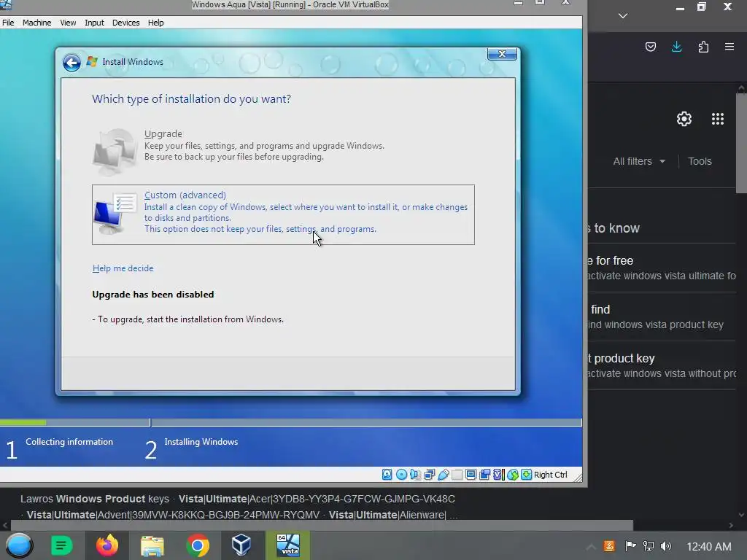
Task: Click the virtualization CPU status icon
Action: 499,474
